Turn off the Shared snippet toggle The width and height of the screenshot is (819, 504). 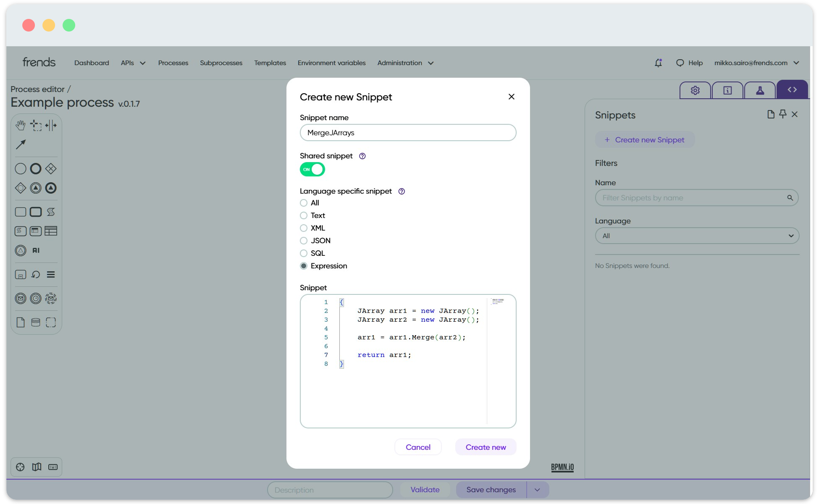point(312,169)
